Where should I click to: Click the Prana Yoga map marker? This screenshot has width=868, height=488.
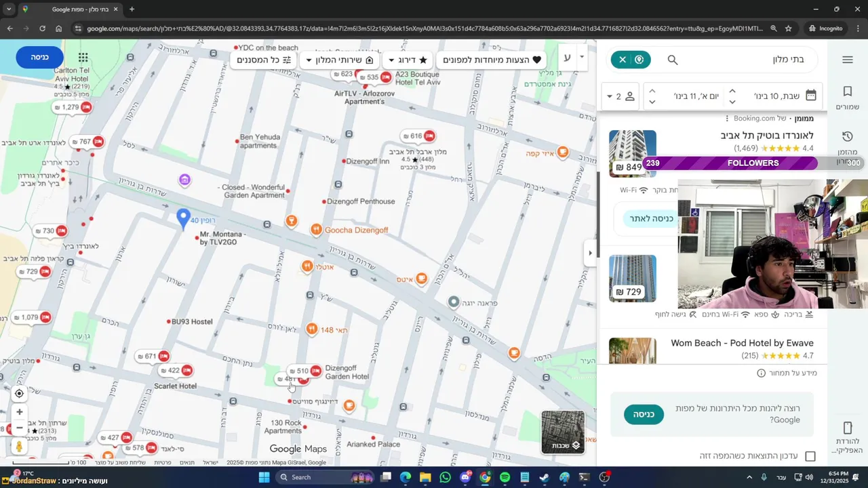click(x=454, y=302)
